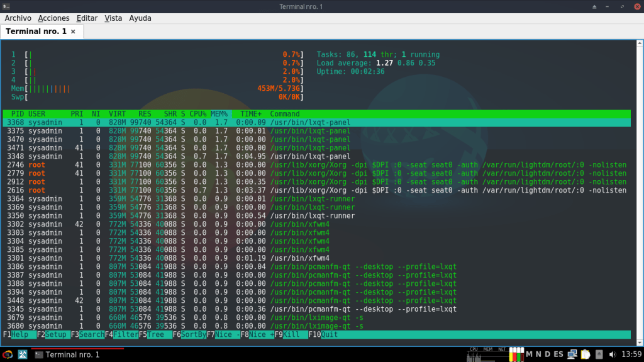Screen dimensions: 644x362
Task: Click the tools launcher icon in the taskbar
Action: tap(23, 354)
